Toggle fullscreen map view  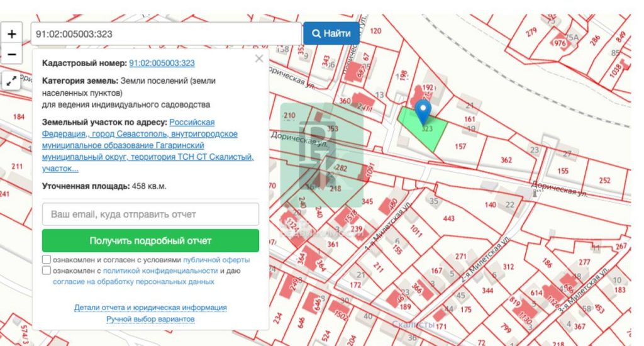tap(11, 81)
